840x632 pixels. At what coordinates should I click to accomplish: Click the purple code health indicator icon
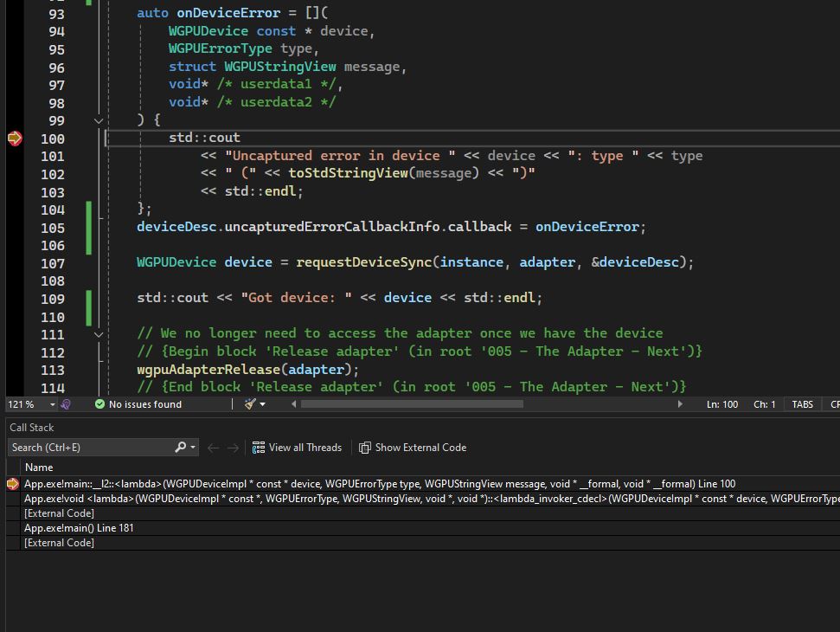click(66, 404)
